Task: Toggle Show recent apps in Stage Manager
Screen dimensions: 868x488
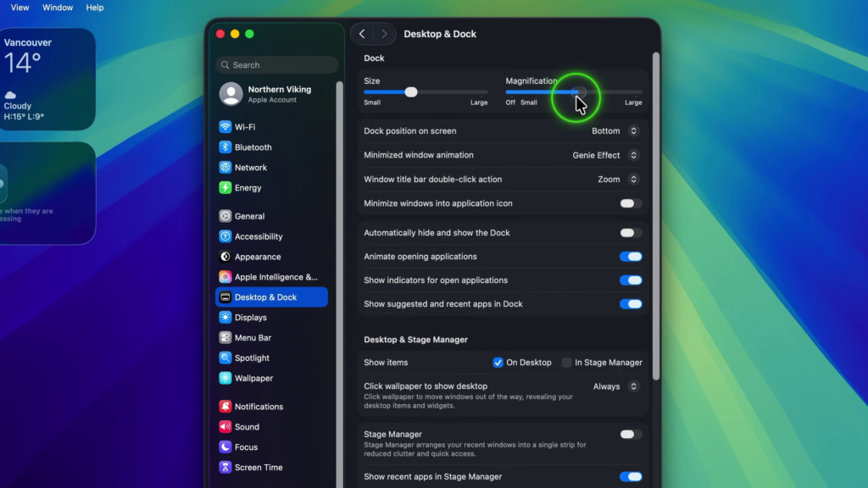Action: pos(631,476)
